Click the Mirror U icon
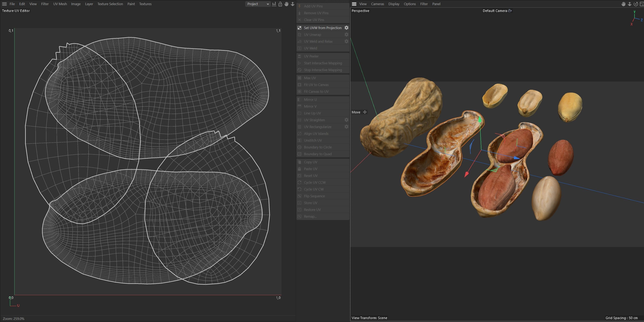Image resolution: width=644 pixels, height=322 pixels. 300,100
